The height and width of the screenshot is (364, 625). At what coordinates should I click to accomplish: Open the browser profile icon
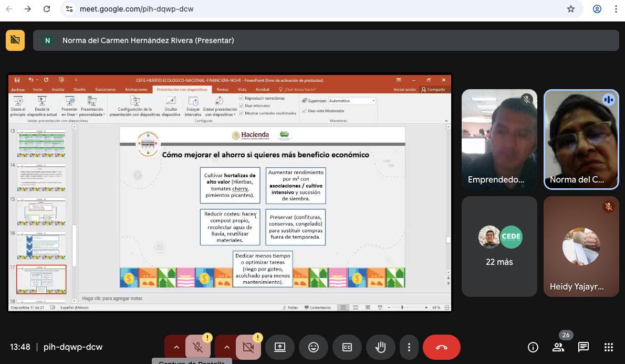[x=597, y=9]
